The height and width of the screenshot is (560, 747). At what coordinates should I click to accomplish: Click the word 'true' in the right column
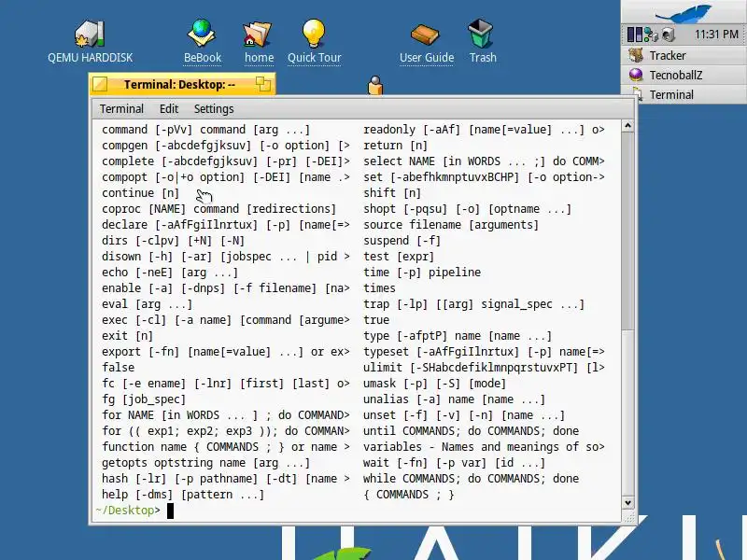(376, 320)
